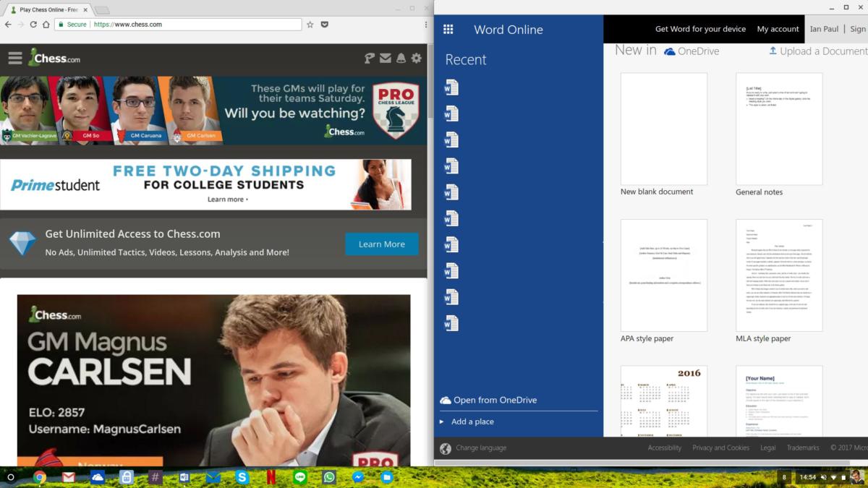Viewport: 868px width, 488px height.
Task: Open My account in Word Online
Action: (778, 29)
